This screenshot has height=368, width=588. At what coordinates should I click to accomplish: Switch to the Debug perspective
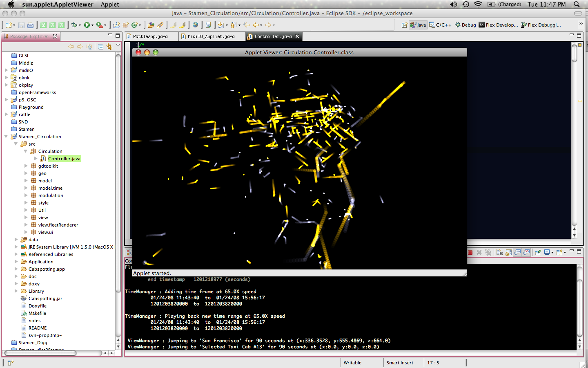pyautogui.click(x=465, y=25)
